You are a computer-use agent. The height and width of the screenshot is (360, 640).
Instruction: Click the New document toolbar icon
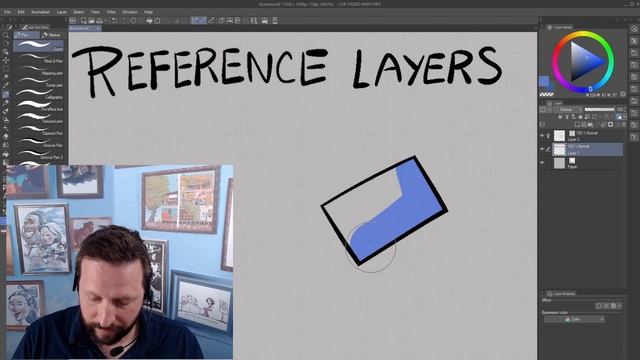pyautogui.click(x=84, y=20)
